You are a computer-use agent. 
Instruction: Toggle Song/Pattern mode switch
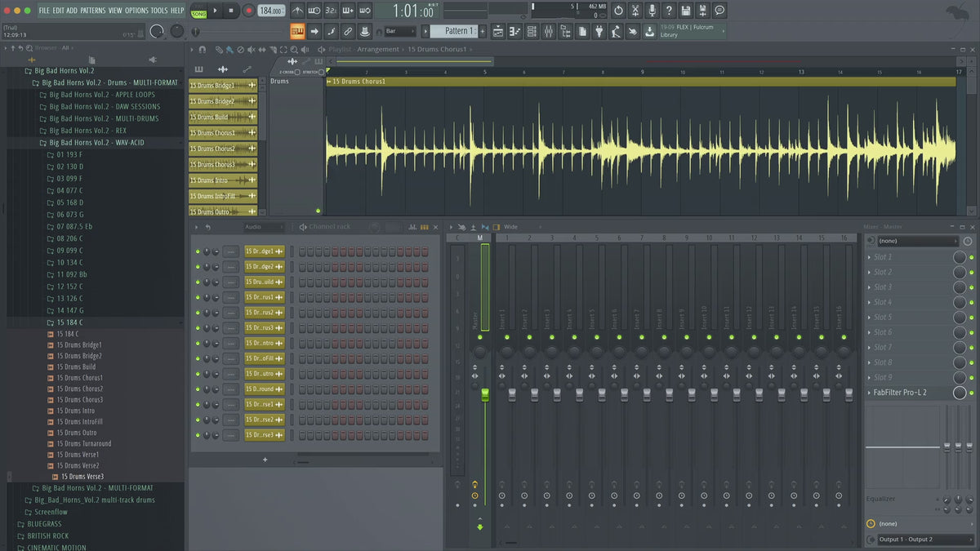coord(198,11)
